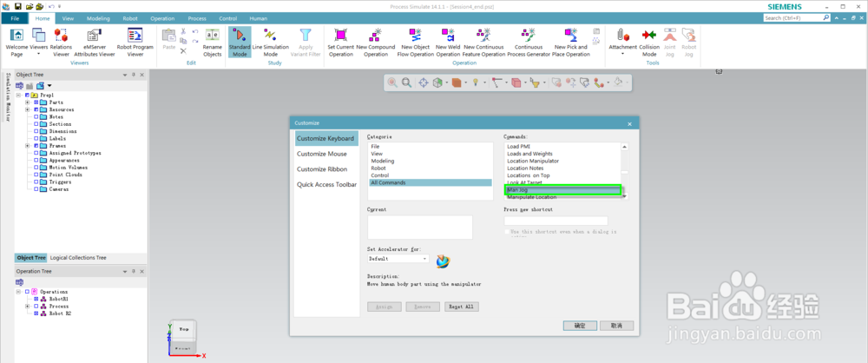The width and height of the screenshot is (868, 363).
Task: Create a New Continuous Feature Operation
Action: 484,43
